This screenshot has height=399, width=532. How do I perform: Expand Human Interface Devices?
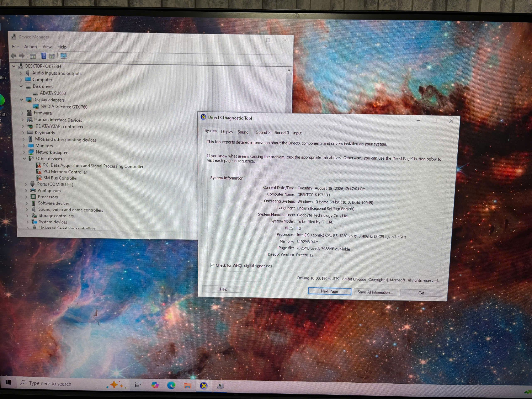[23, 119]
